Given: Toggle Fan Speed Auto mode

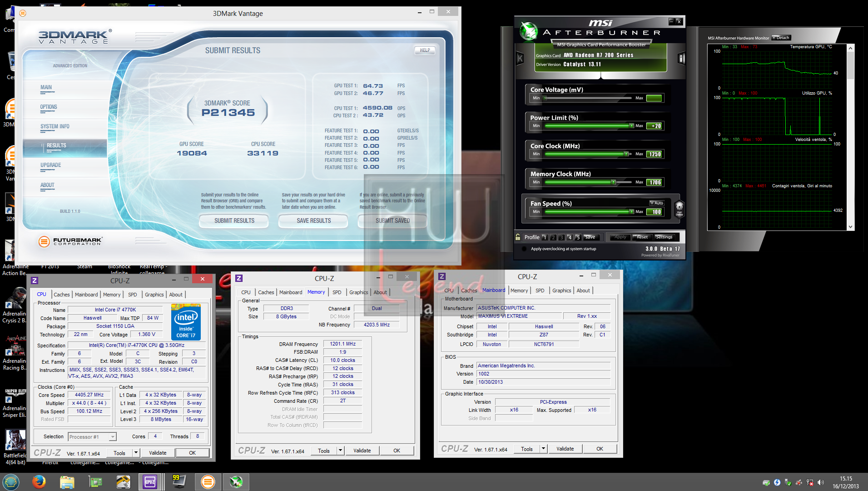Looking at the screenshot, I should pyautogui.click(x=657, y=203).
